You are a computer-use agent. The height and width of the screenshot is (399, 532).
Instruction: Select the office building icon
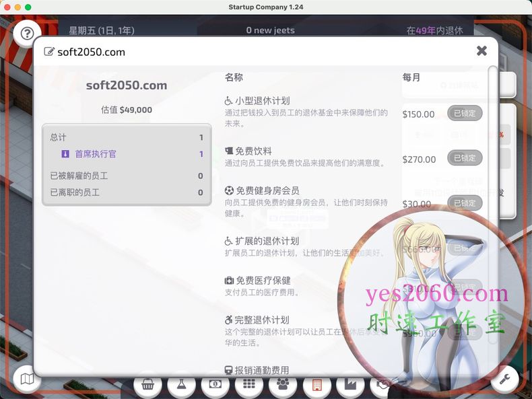[x=316, y=384]
